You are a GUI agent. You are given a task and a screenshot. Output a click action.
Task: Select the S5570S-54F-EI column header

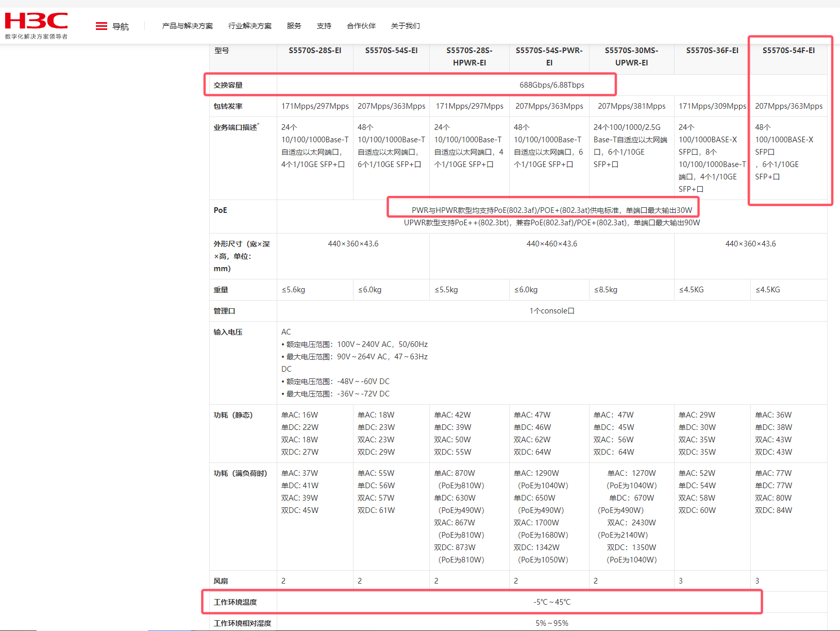[788, 51]
